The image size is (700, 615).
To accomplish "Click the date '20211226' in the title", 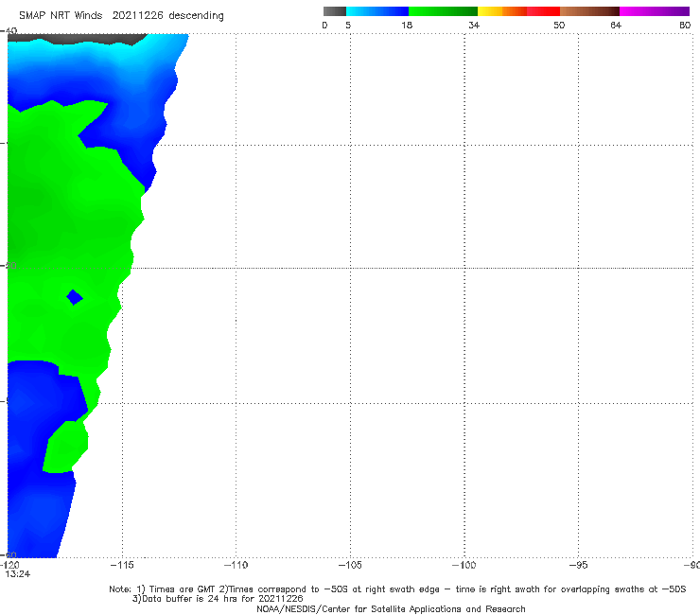I will 137,15.
